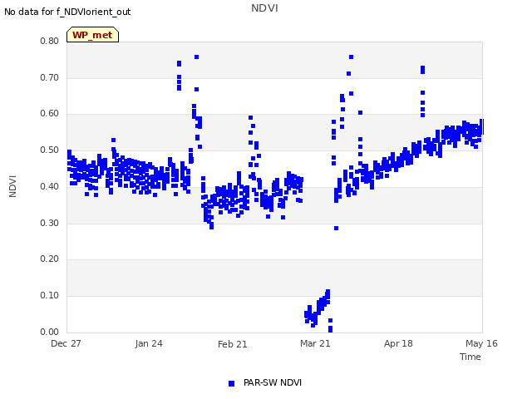Viewport: 532px width, 399px height.
Task: Select the PAR-SW NDVI legend text
Action: (x=273, y=382)
